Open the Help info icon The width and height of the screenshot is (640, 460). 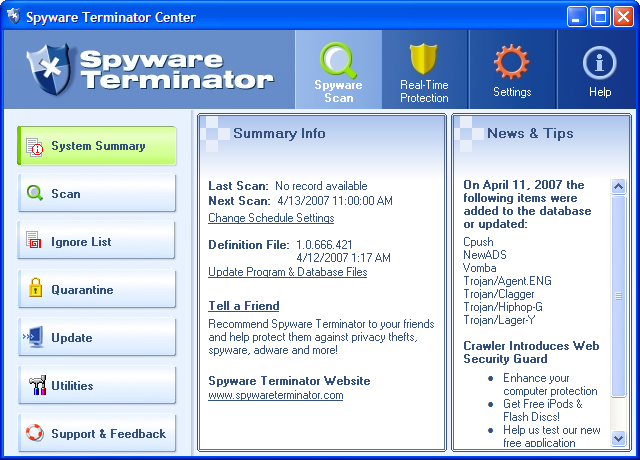pos(599,63)
